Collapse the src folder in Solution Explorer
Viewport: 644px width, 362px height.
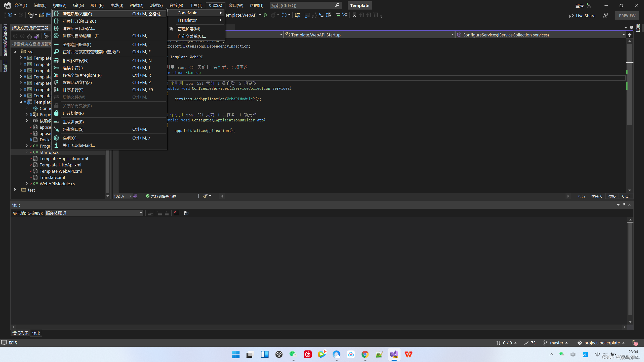coord(15,52)
